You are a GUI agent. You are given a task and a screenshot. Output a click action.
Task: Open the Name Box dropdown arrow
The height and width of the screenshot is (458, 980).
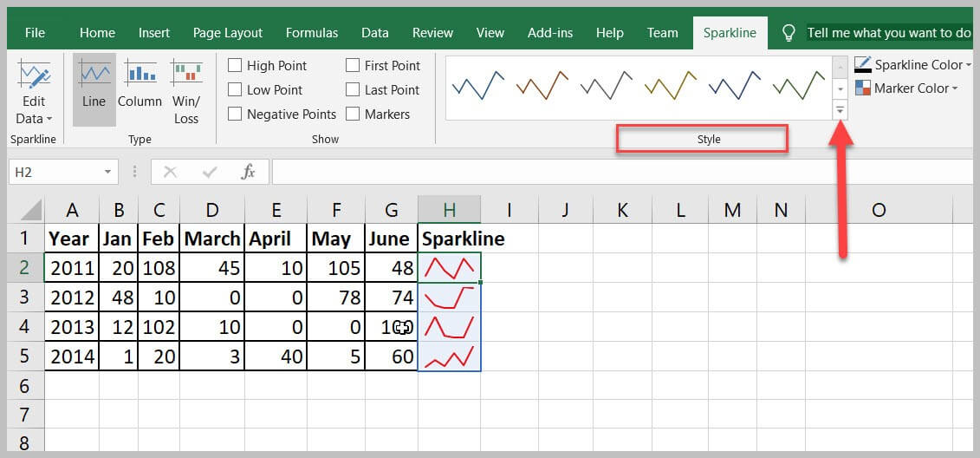(107, 173)
